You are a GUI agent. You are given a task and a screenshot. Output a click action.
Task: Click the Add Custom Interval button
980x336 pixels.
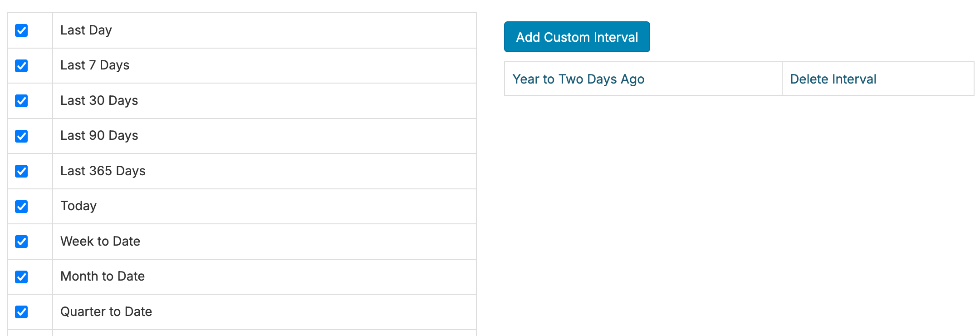tap(577, 37)
